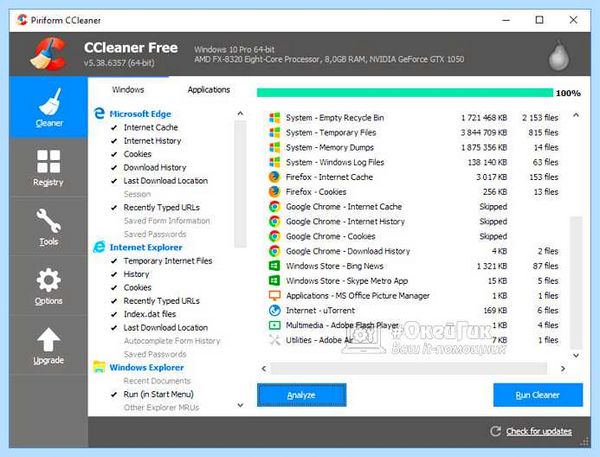Click Windows icon beside System Temporary Files
600x457 pixels.
275,132
